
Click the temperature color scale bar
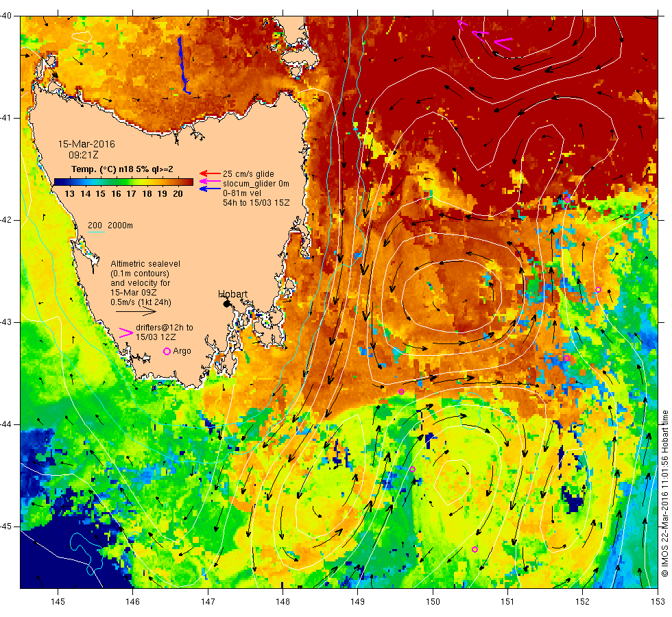pyautogui.click(x=123, y=182)
